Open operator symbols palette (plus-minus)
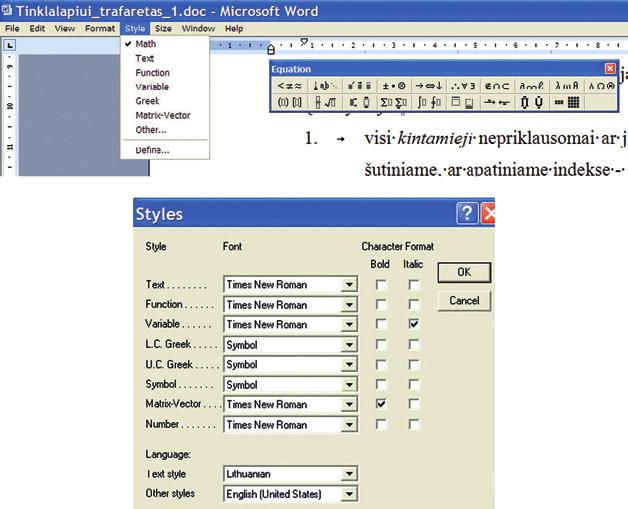Image resolution: width=628 pixels, height=509 pixels. coord(394,86)
